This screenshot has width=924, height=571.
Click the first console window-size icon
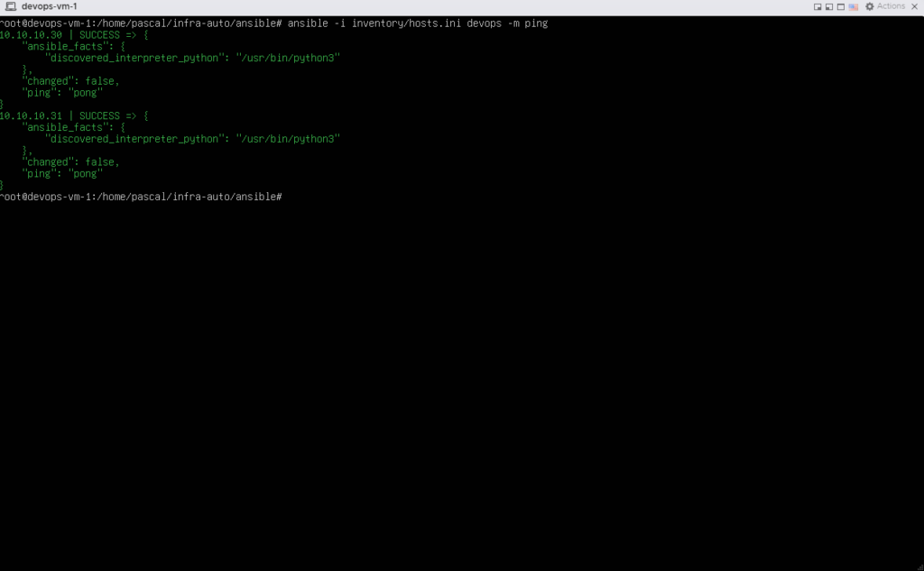[x=818, y=7]
